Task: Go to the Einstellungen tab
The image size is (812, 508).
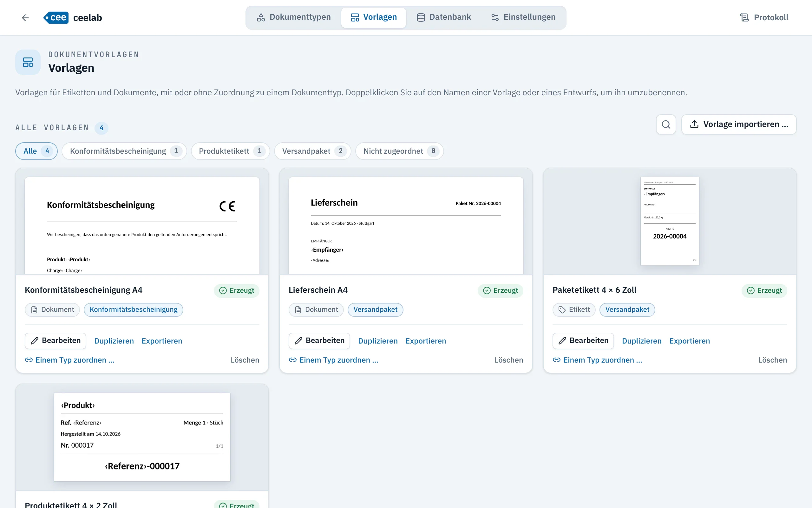Action: pos(523,17)
